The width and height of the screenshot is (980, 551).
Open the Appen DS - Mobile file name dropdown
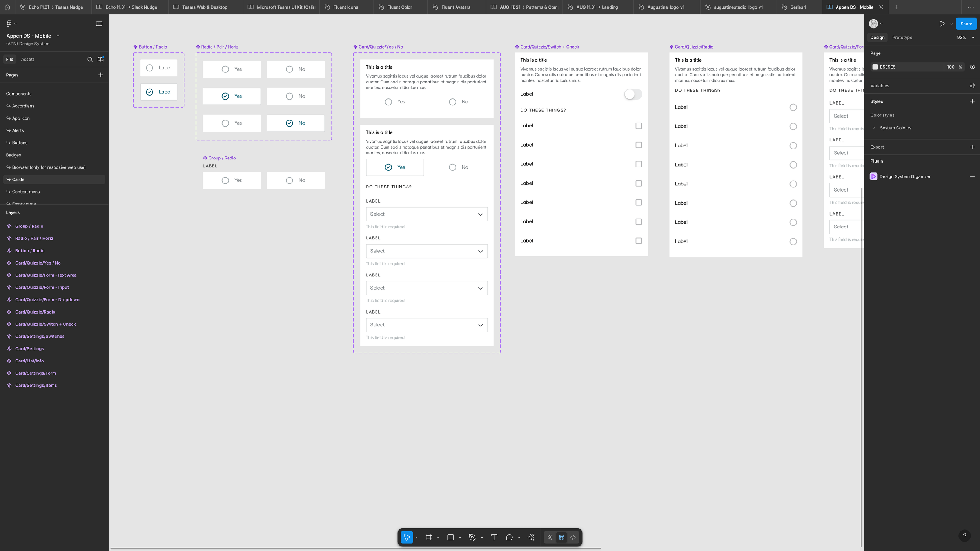coord(58,36)
